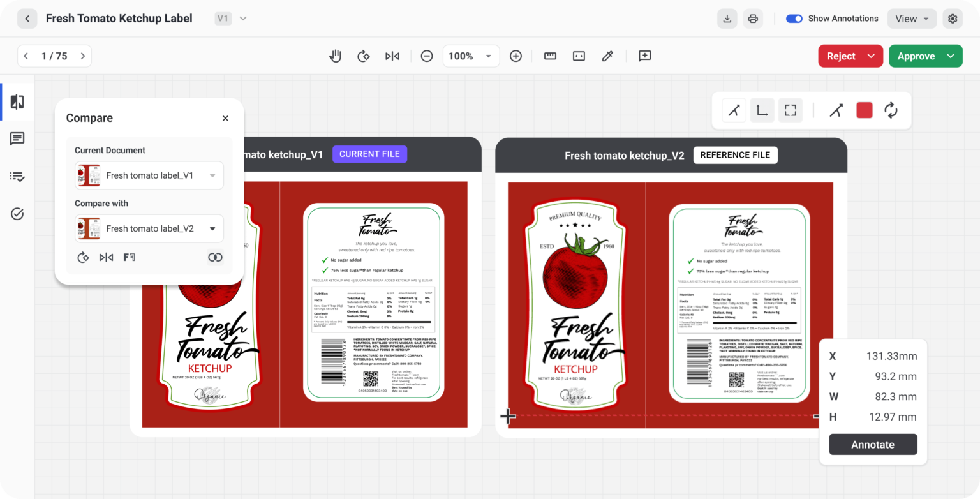Open the pan (hand) tool
Screen dimensions: 980x499
335,56
